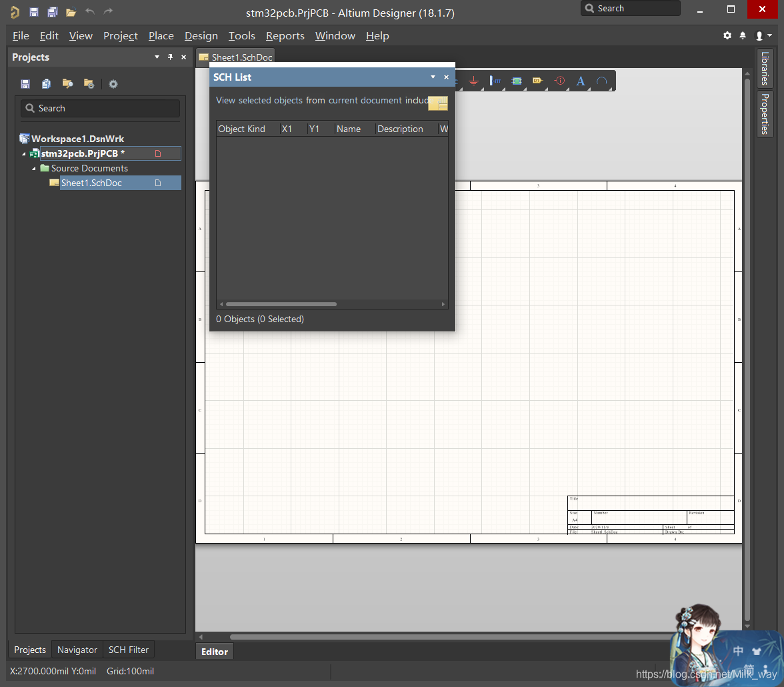Screen dimensions: 784x687
Task: Open the Window menu
Action: pyautogui.click(x=335, y=36)
